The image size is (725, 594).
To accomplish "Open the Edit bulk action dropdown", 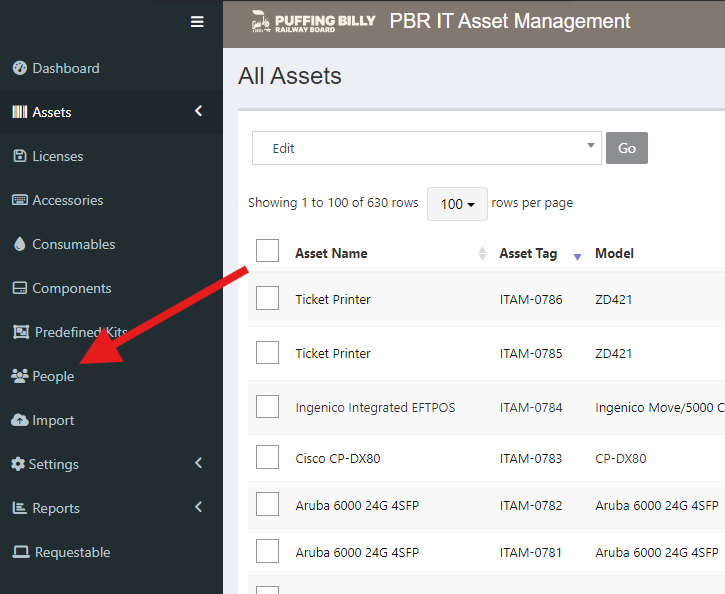I will [x=426, y=148].
